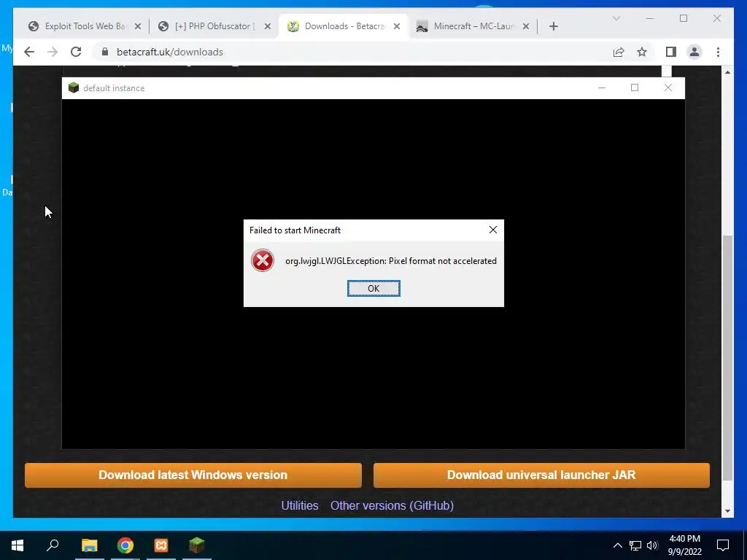Click the vertical scrollbar thumb of the page
This screenshot has height=560, width=747.
727,357
